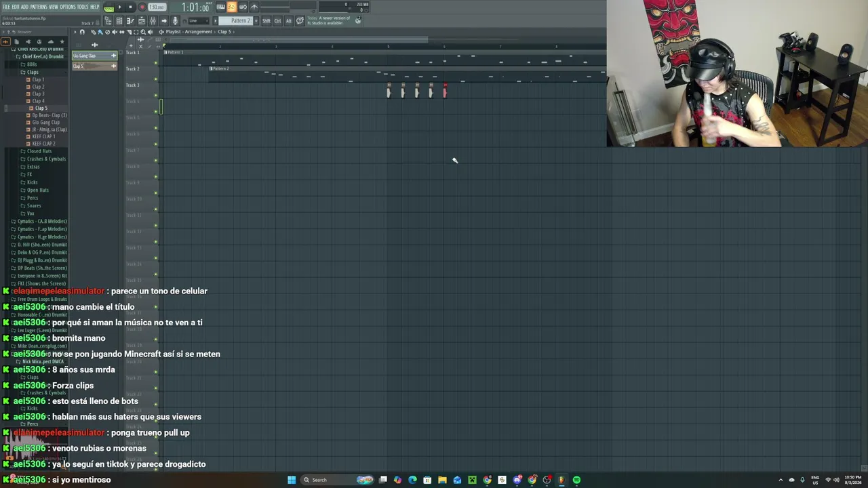Click the Alt shortcut button
This screenshot has height=488, width=868.
pyautogui.click(x=288, y=21)
